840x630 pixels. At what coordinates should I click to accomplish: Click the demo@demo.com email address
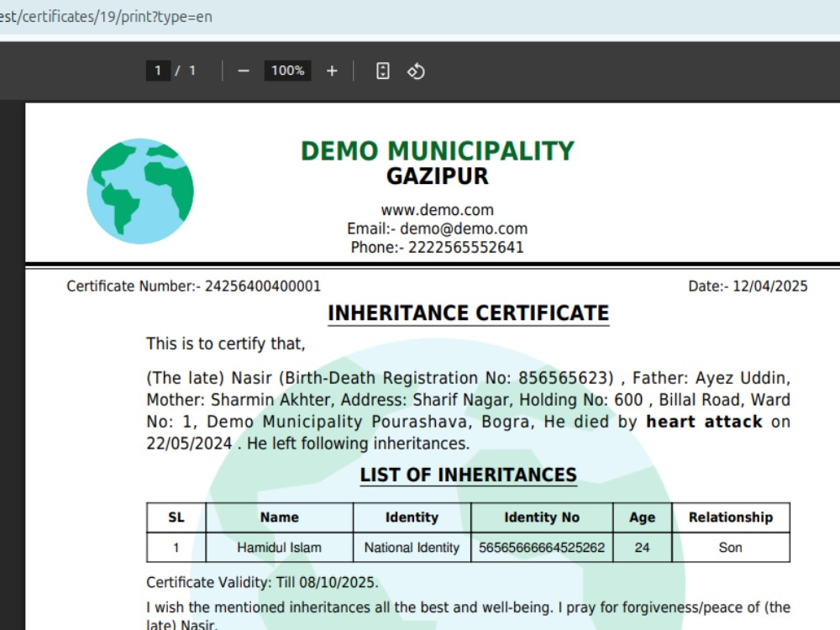[x=464, y=228]
